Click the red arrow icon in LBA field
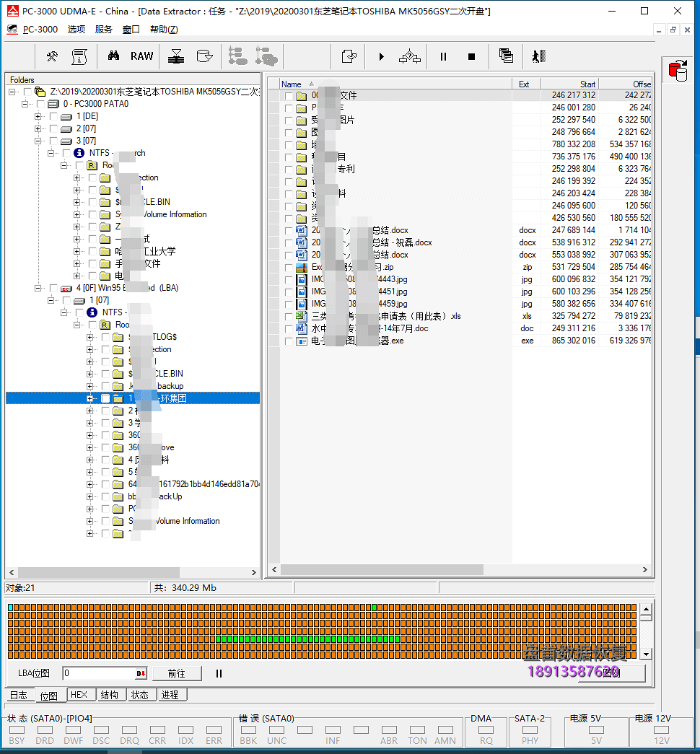 [x=141, y=674]
